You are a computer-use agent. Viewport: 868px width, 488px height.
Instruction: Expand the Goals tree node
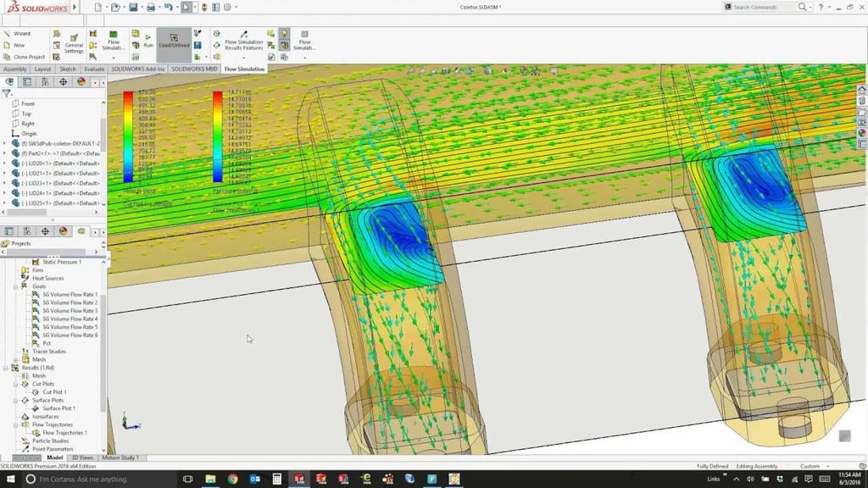point(15,286)
